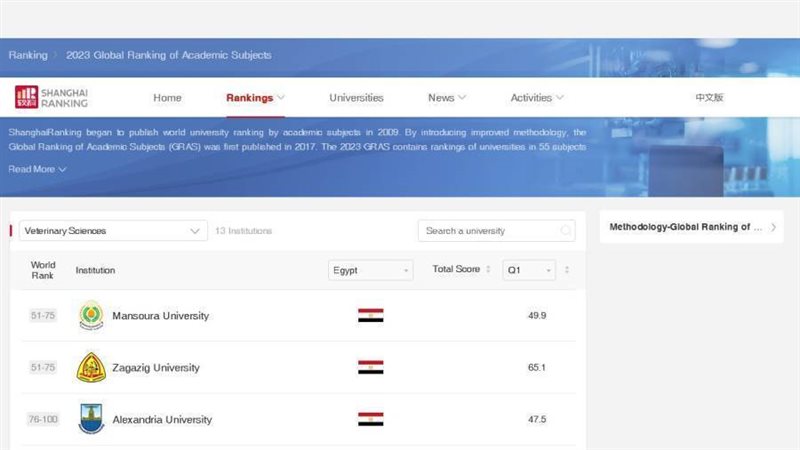The width and height of the screenshot is (800, 450).
Task: Click the Alexandria University emblem
Action: tap(91, 420)
